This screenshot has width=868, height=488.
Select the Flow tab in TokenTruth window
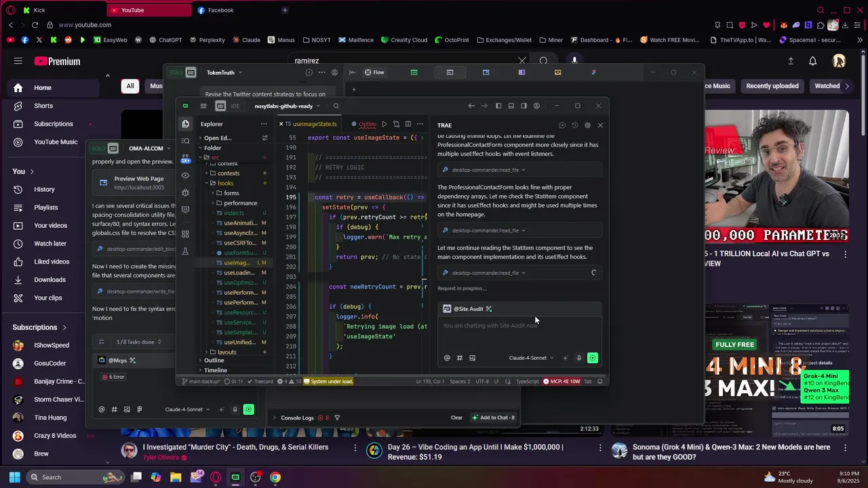(x=374, y=73)
